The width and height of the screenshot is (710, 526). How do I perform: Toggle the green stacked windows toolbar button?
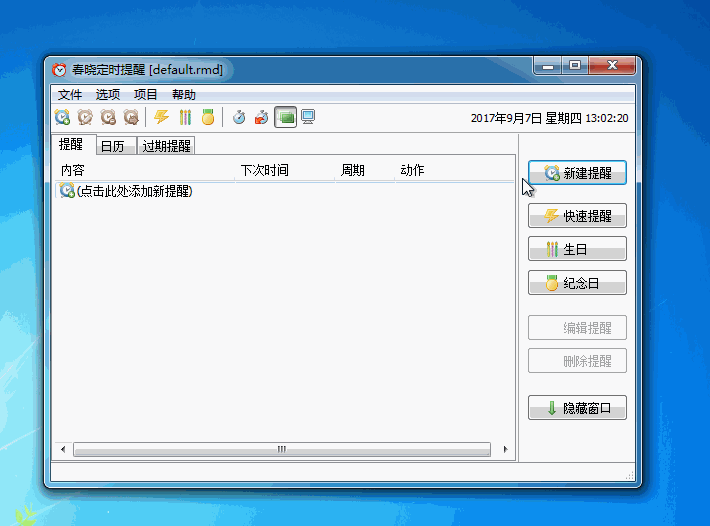pos(286,117)
